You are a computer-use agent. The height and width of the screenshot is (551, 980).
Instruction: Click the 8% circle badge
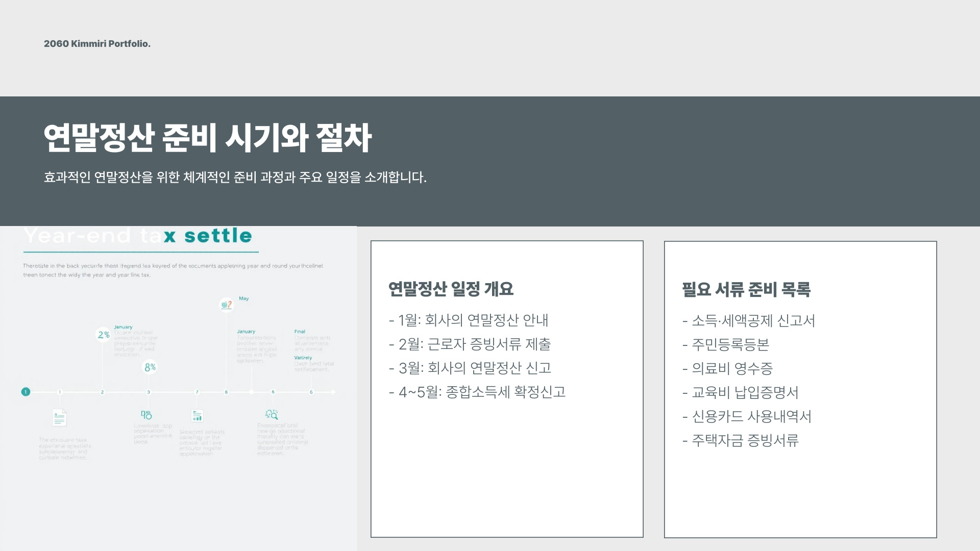150,367
